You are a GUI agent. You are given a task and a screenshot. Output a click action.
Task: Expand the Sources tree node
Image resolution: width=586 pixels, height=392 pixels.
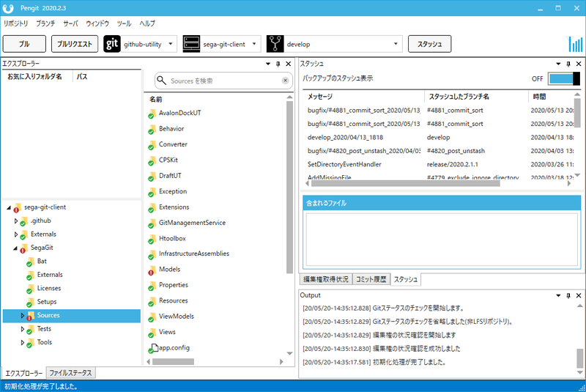23,315
